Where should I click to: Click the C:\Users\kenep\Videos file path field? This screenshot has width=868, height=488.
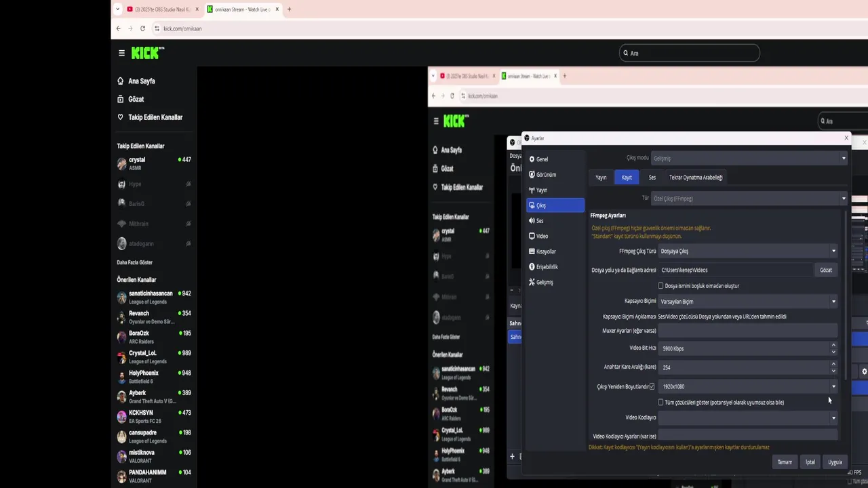click(735, 270)
